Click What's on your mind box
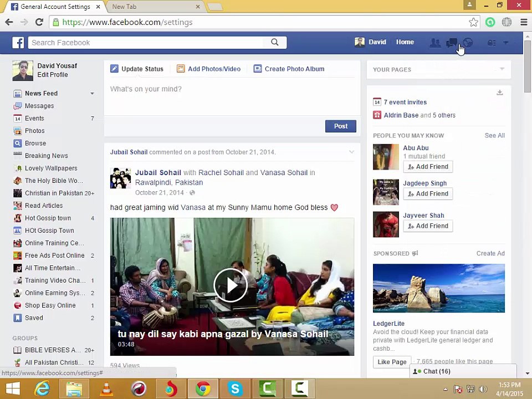This screenshot has width=532, height=399. click(232, 96)
